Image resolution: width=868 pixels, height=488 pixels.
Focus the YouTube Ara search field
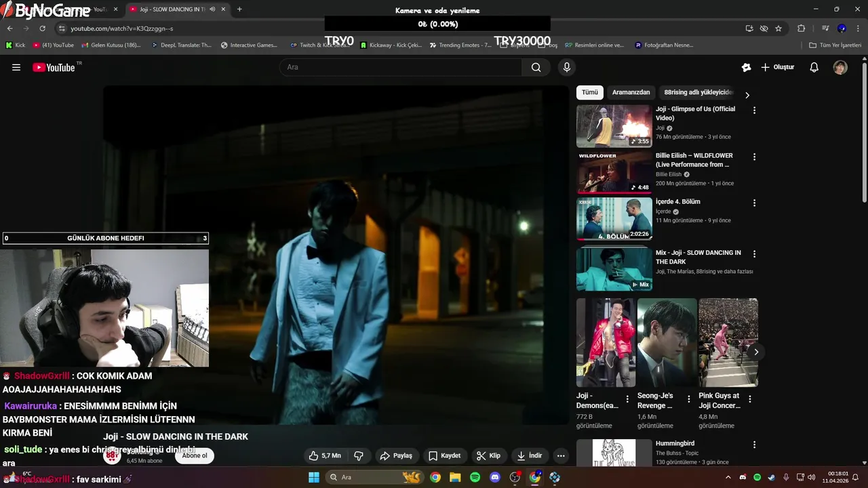(x=400, y=67)
